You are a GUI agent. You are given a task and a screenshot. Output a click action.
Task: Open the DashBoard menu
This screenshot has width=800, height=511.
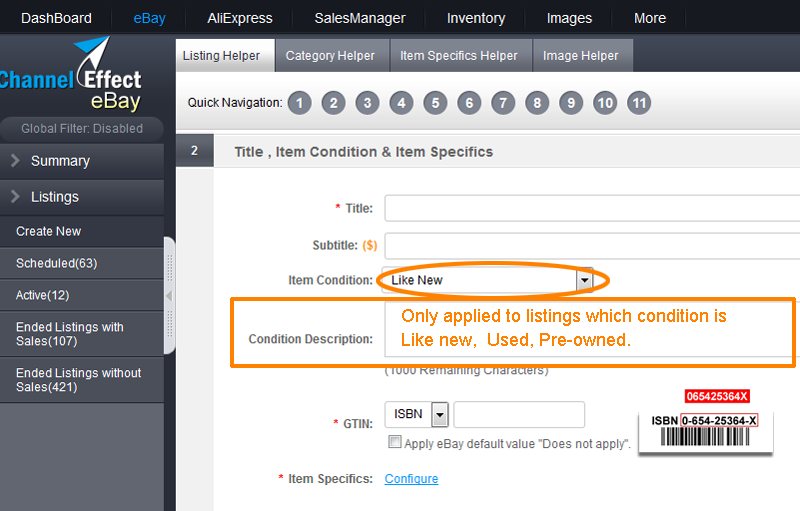[x=56, y=18]
